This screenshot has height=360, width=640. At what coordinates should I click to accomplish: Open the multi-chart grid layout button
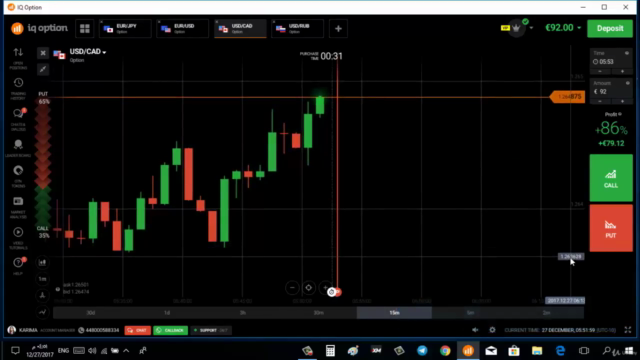pos(84,29)
